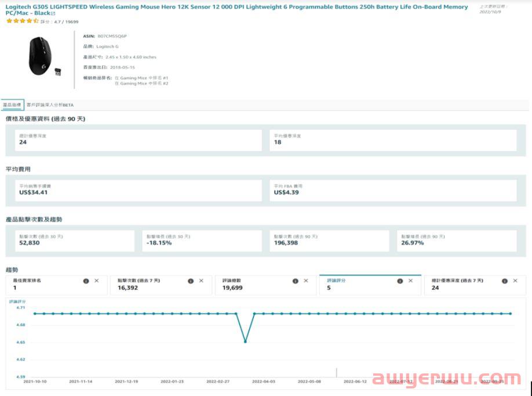Click the average FBA fee "US$4.39"
532x396 pixels.
pyautogui.click(x=286, y=192)
